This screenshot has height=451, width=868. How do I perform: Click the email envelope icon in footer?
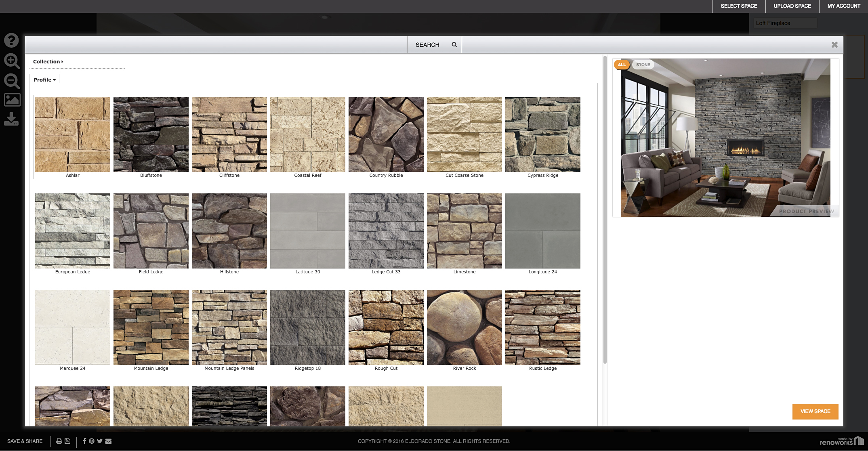pyautogui.click(x=108, y=441)
